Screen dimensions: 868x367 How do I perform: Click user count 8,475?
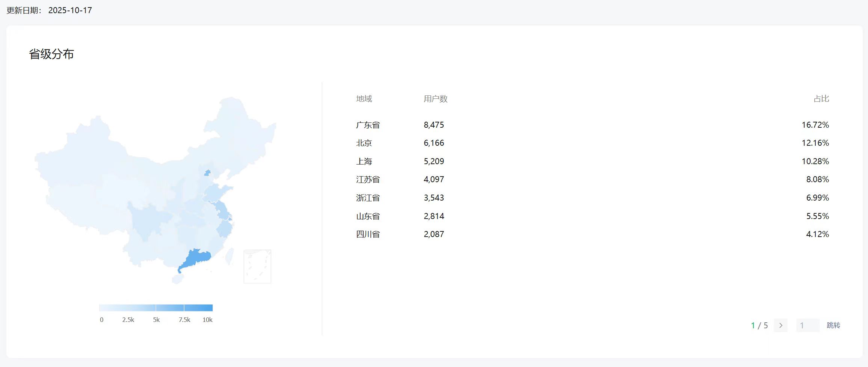point(434,125)
